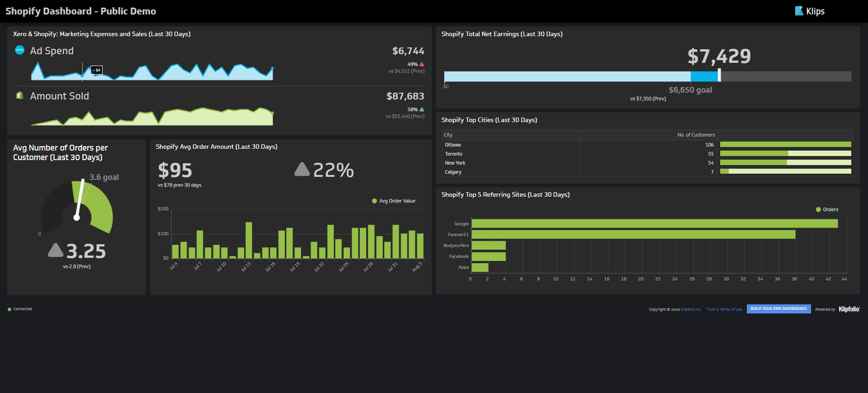
Task: Click the 'vs $7,350 (Prev)' label
Action: click(648, 99)
